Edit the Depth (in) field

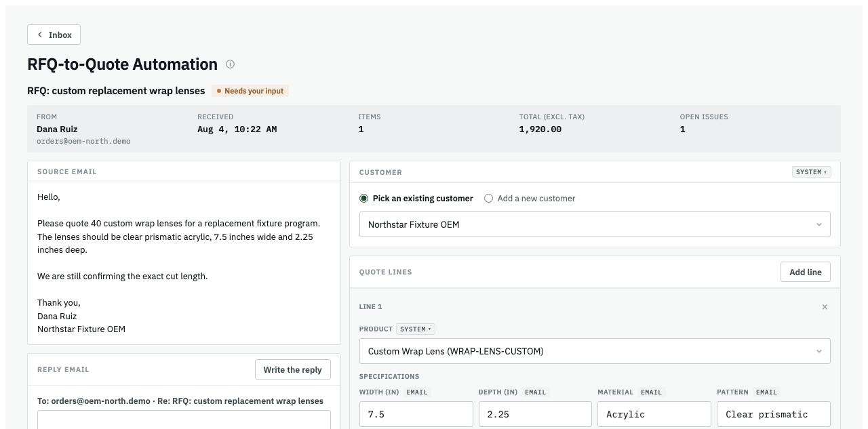click(535, 414)
